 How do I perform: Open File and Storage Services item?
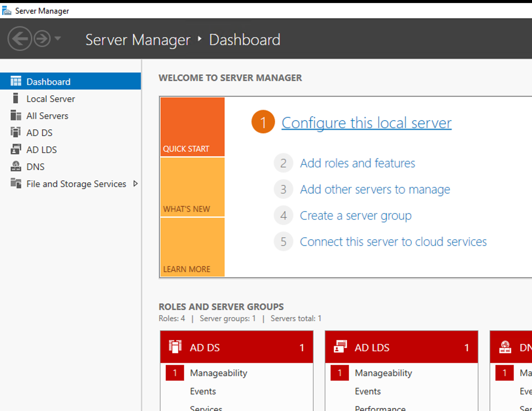(76, 184)
